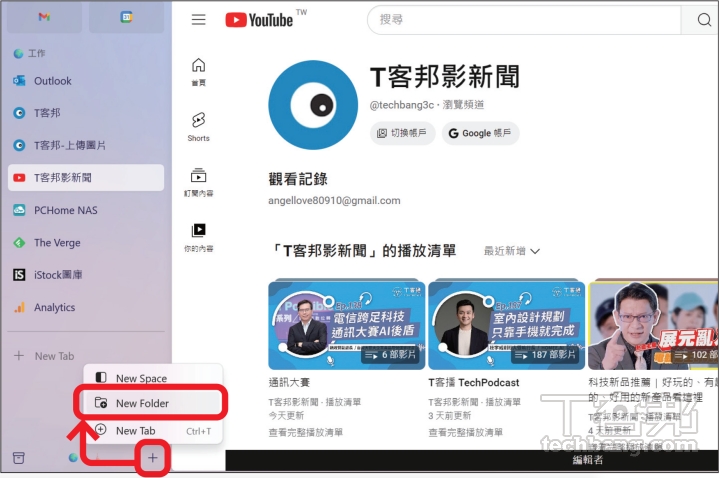Select the T客邦影新聞 YouTube tab

(86, 178)
